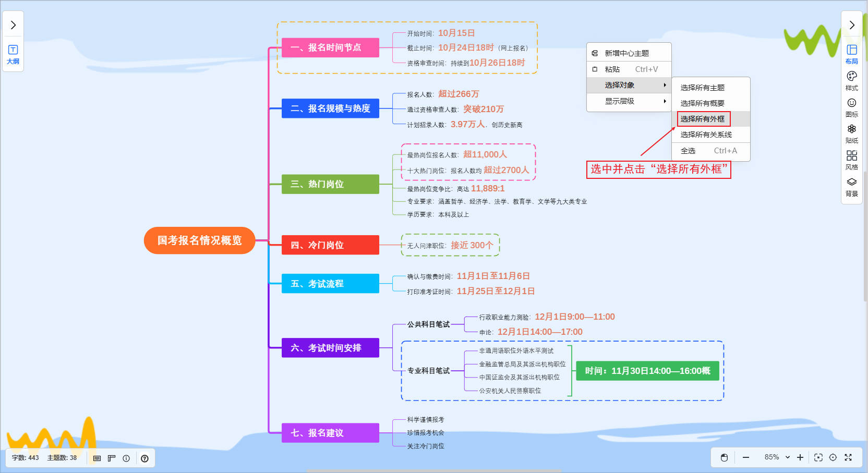Select the central topic 国考报名情况概览

[199, 240]
